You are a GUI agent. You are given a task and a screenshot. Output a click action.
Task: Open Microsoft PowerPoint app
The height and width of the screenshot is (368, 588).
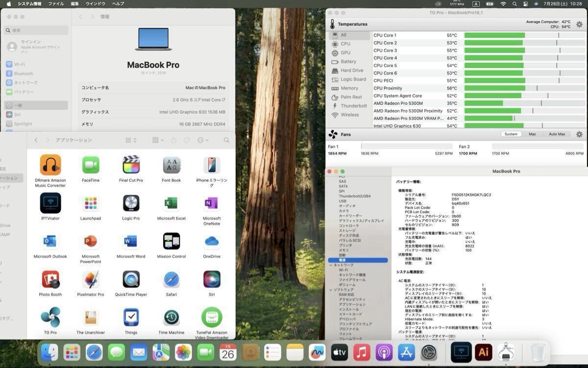click(91, 241)
